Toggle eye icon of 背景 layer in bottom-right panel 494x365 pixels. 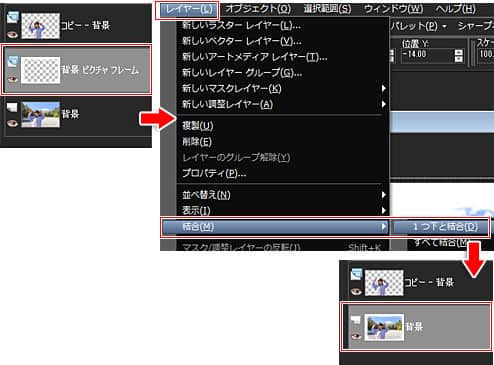tap(356, 336)
